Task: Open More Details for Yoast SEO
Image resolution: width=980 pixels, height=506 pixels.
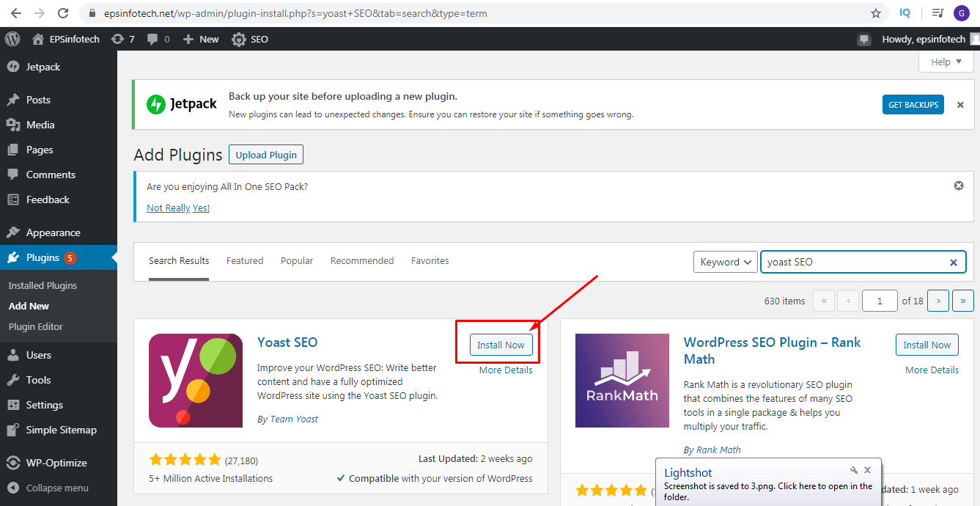Action: coord(506,370)
